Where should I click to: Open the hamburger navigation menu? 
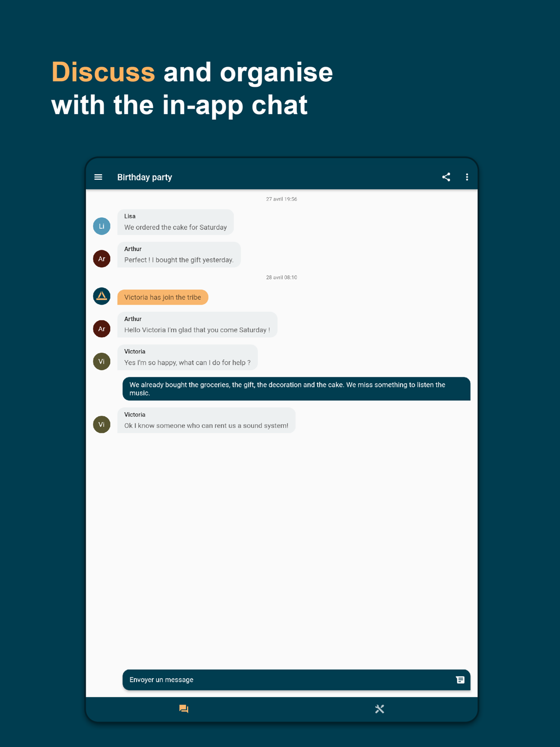pos(99,177)
